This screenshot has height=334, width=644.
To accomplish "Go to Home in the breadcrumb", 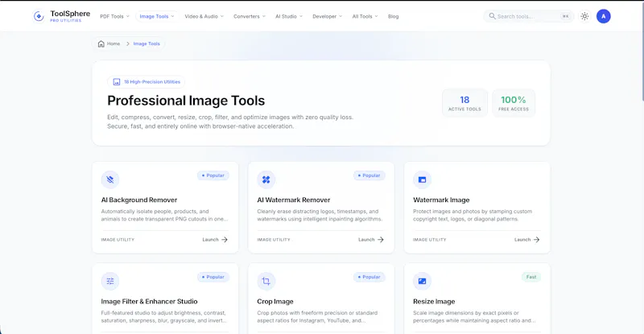I will [114, 43].
